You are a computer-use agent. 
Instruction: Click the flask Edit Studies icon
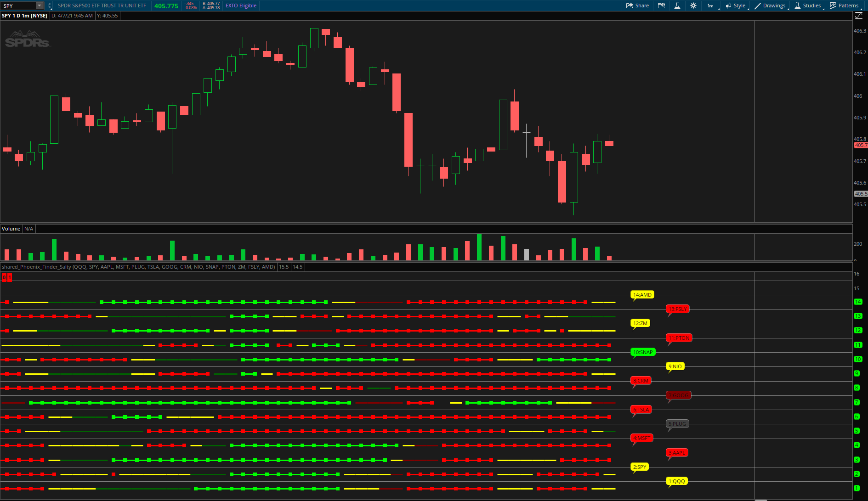tap(677, 6)
